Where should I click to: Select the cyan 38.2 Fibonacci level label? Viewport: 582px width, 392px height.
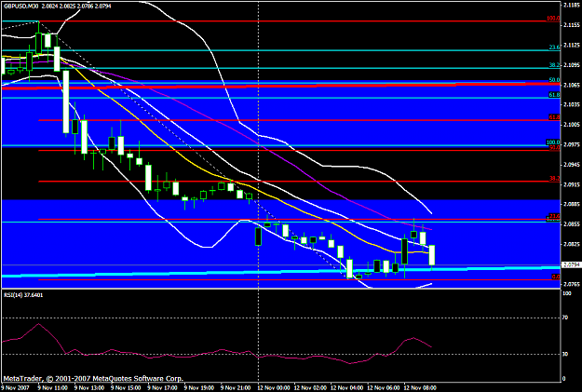point(555,65)
